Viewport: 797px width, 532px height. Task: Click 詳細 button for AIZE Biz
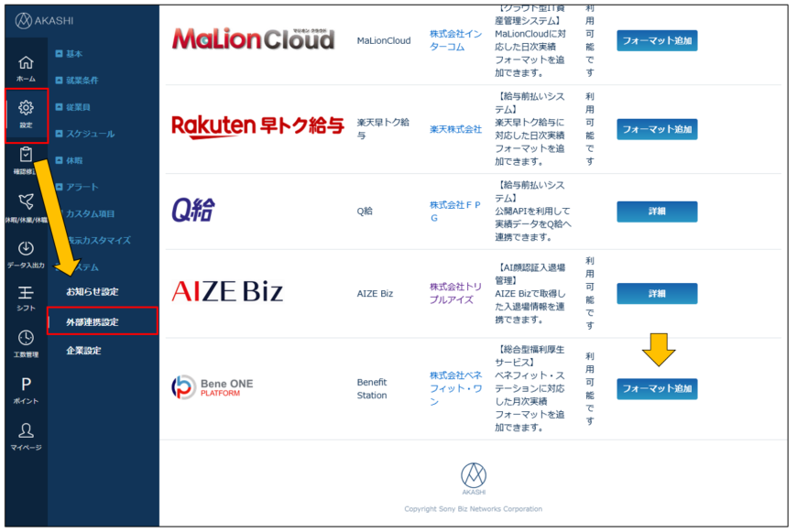(657, 294)
